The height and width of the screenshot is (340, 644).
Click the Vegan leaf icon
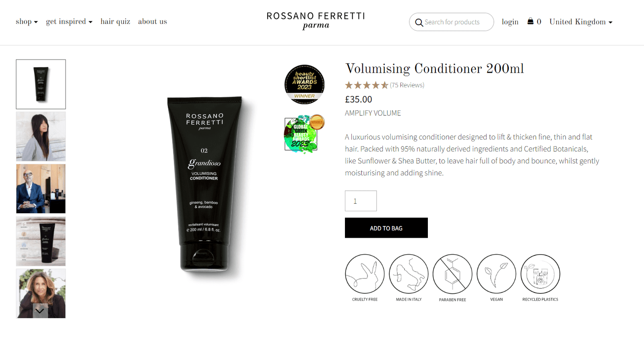click(496, 274)
